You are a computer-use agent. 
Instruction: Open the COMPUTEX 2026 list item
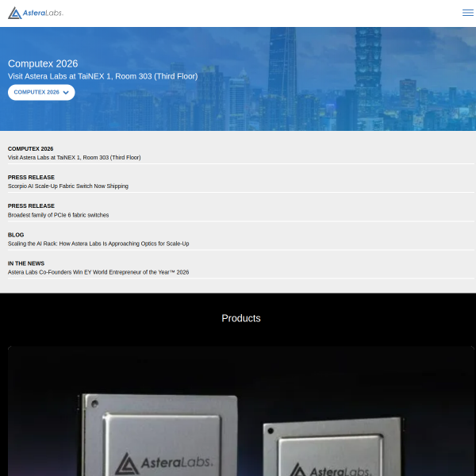(x=240, y=153)
